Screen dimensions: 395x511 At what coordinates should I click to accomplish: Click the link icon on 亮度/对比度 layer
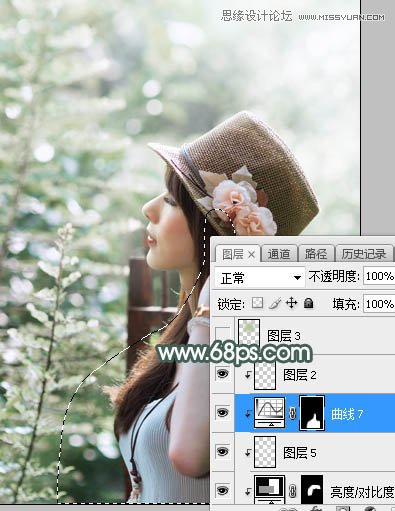(293, 491)
